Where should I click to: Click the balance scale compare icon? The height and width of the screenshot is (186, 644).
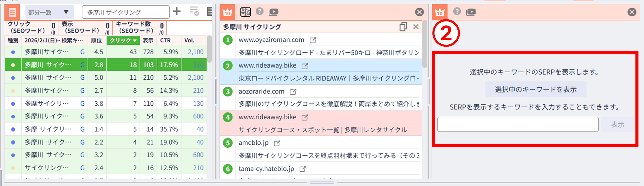point(245,12)
